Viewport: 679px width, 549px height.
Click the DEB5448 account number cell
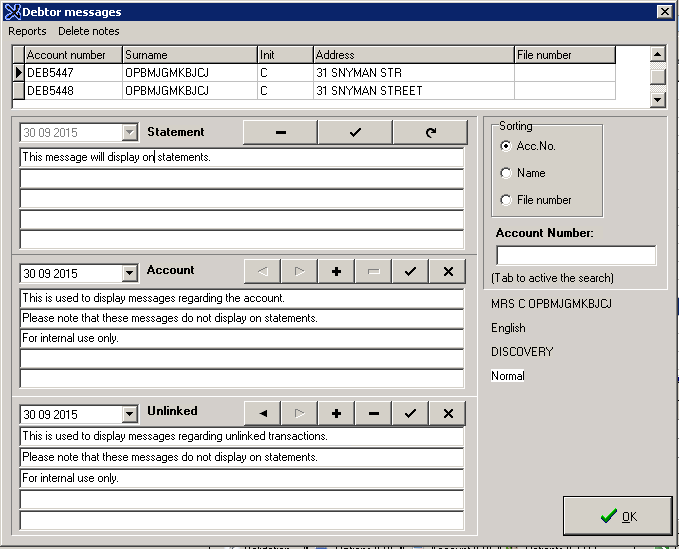(73, 90)
